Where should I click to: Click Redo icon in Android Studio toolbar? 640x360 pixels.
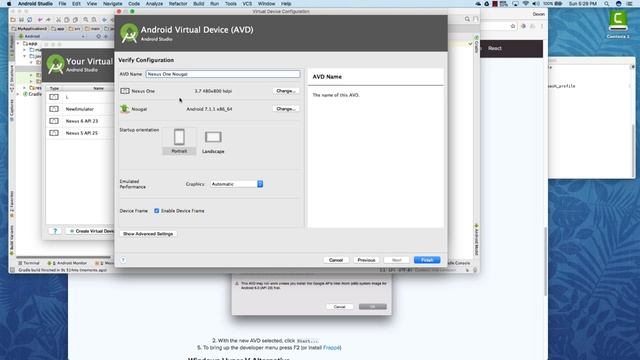point(48,19)
